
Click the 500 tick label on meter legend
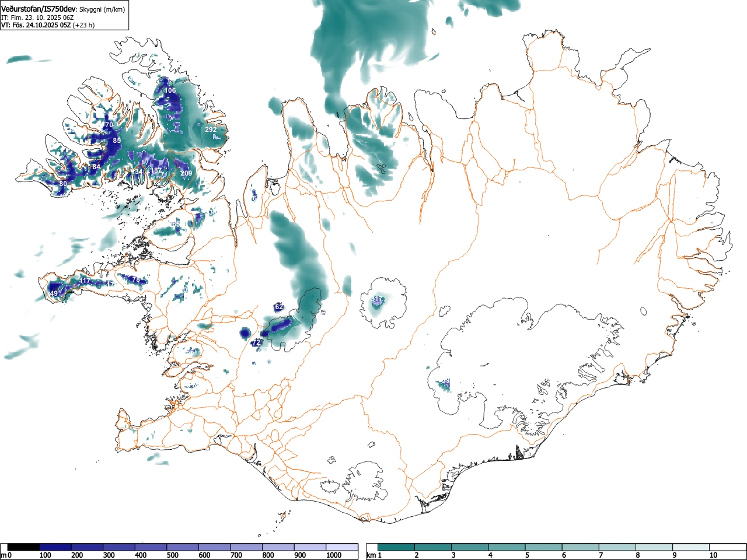(172, 555)
